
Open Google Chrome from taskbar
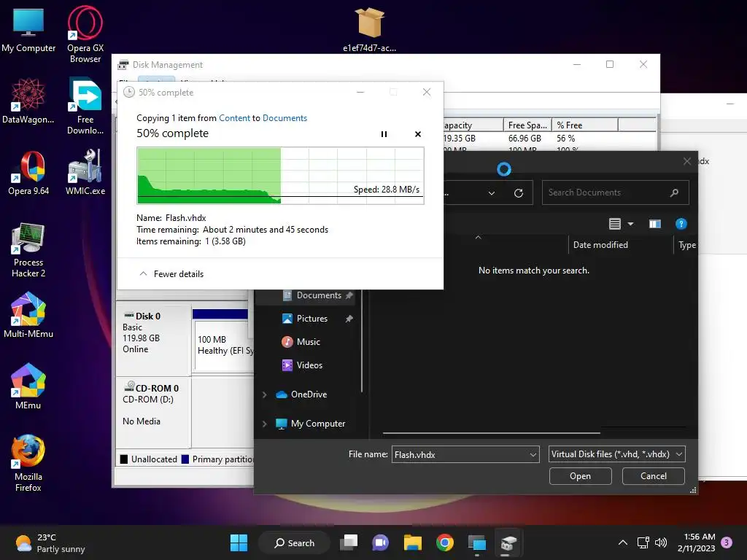[444, 542]
